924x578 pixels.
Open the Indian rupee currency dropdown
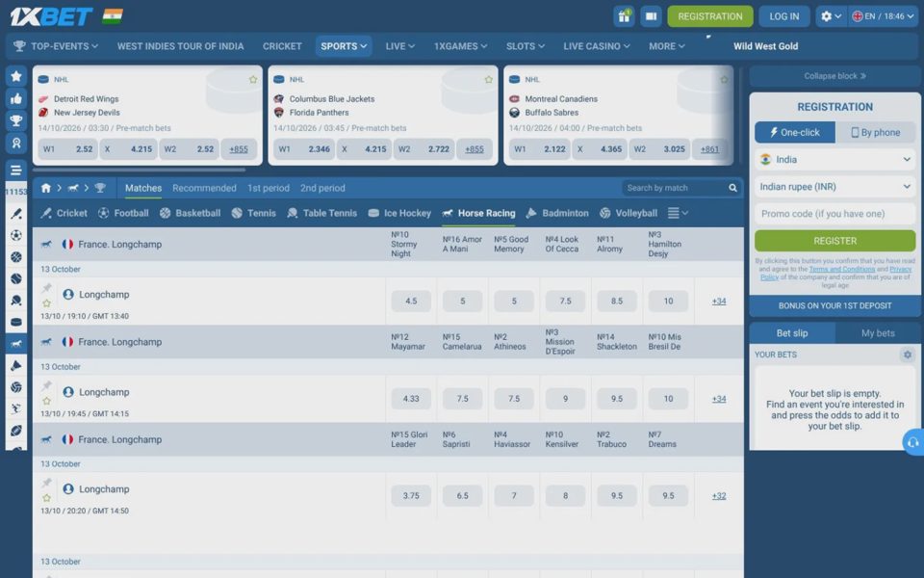[835, 187]
